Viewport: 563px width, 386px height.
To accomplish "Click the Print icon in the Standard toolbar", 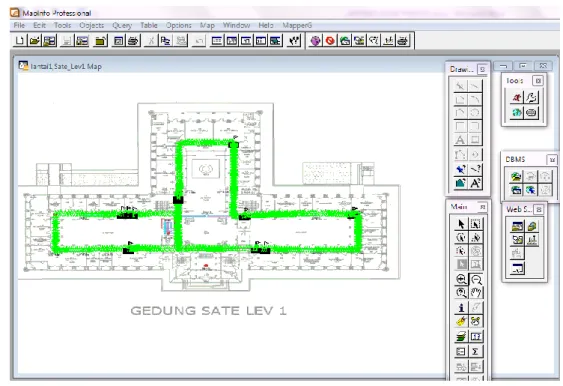I will tap(133, 41).
